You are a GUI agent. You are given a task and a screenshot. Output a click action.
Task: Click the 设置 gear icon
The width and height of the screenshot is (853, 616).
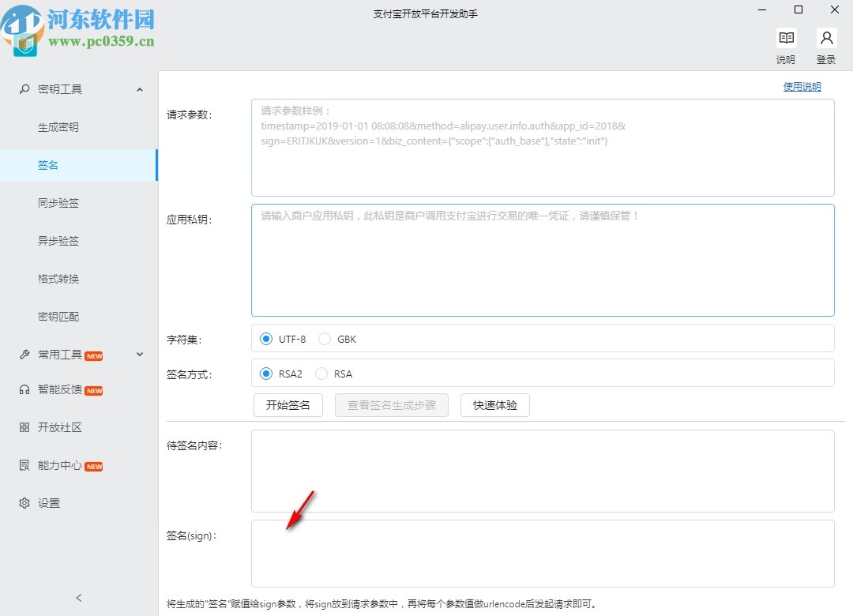[24, 503]
